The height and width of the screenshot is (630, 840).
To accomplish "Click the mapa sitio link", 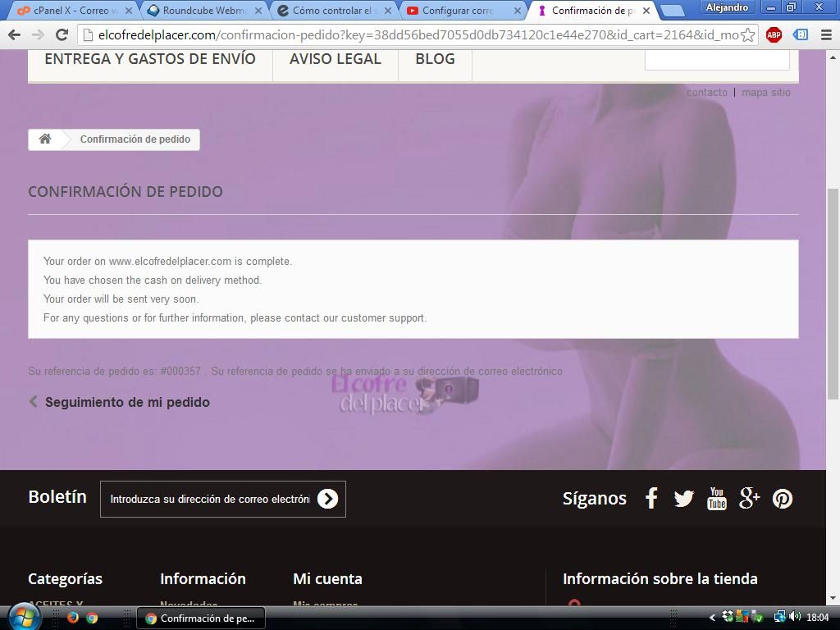I will coord(766,93).
